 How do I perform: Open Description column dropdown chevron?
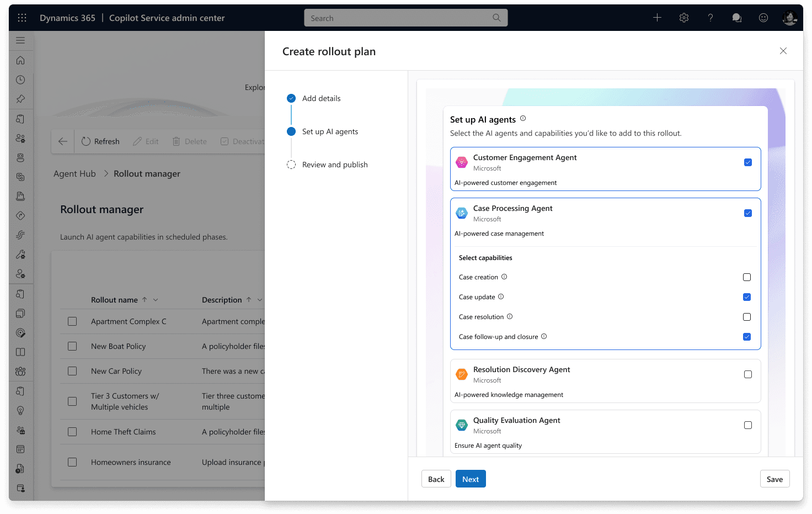pos(260,300)
